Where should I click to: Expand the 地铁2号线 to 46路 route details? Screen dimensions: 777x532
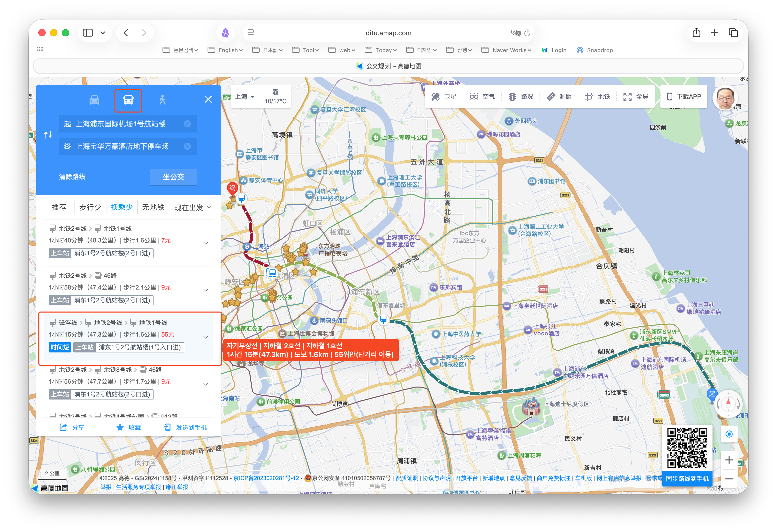tap(206, 290)
